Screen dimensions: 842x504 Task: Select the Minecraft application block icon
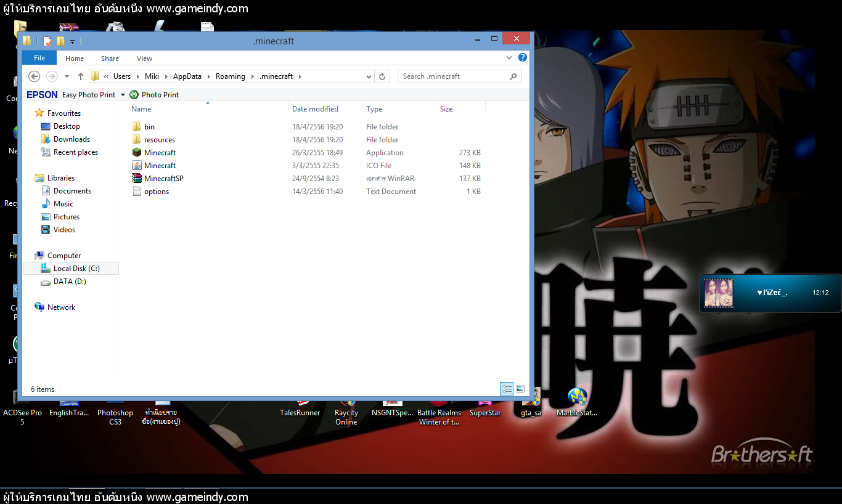point(137,152)
